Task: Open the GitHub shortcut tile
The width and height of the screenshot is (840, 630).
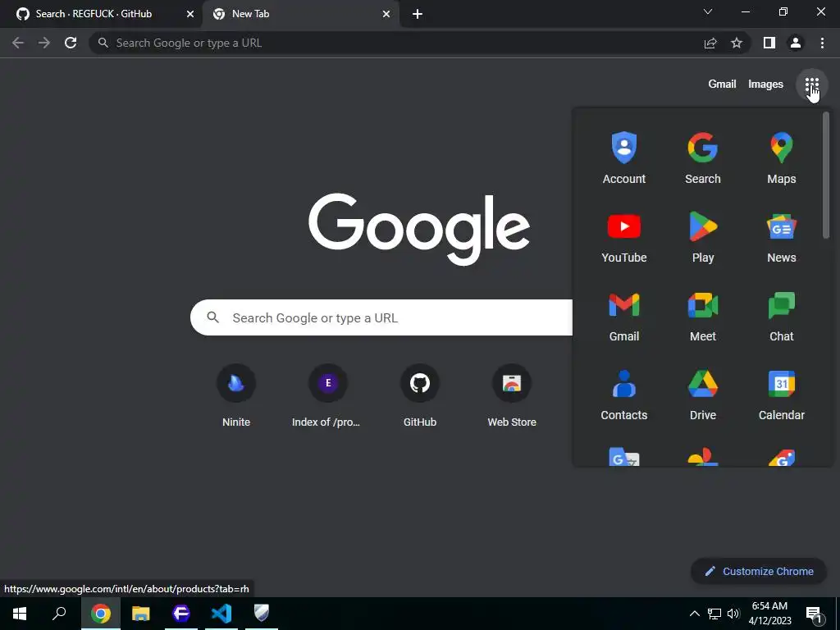Action: click(420, 395)
